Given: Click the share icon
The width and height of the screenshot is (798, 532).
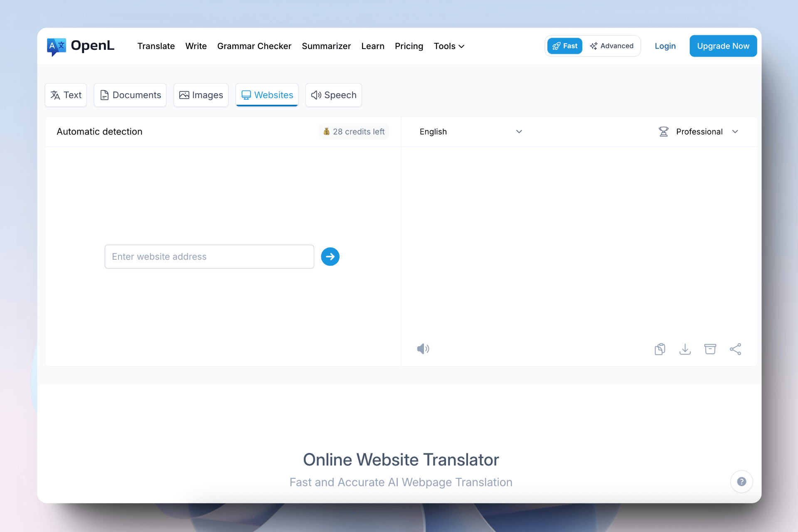Looking at the screenshot, I should coord(736,349).
